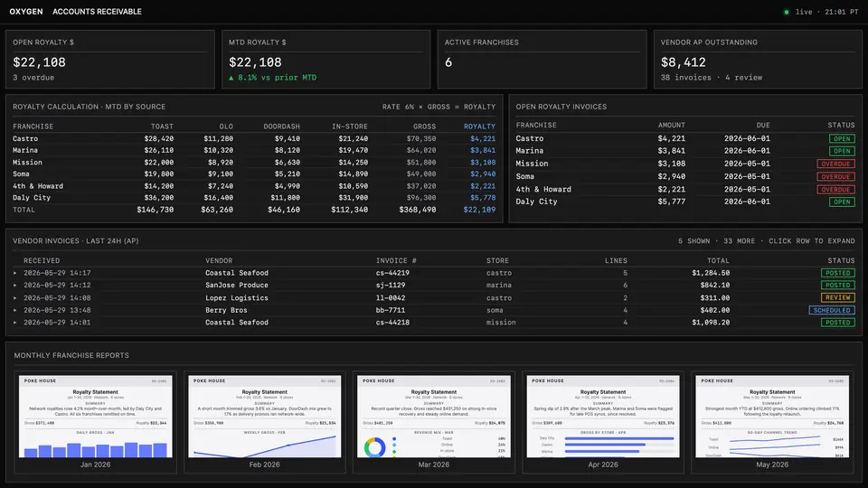
Task: Select the Accounts Receivable header label
Action: pos(97,12)
